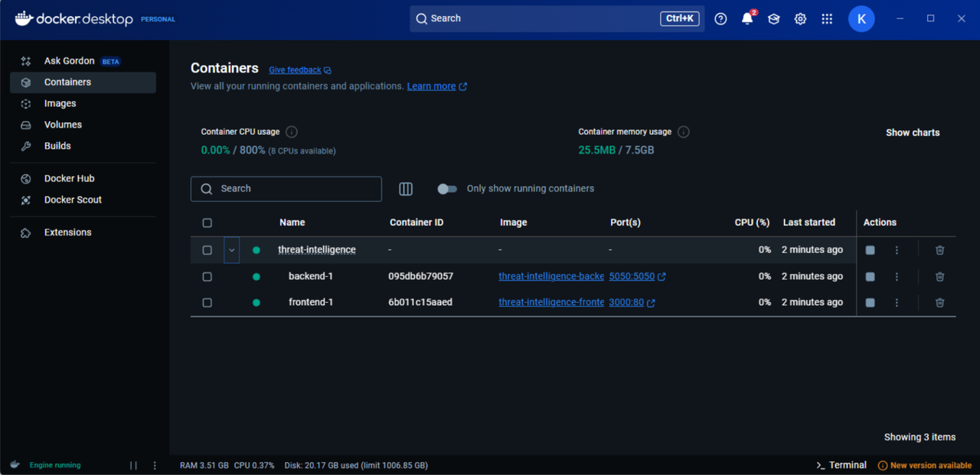Open the notifications bell icon
This screenshot has height=475, width=980.
[x=747, y=19]
